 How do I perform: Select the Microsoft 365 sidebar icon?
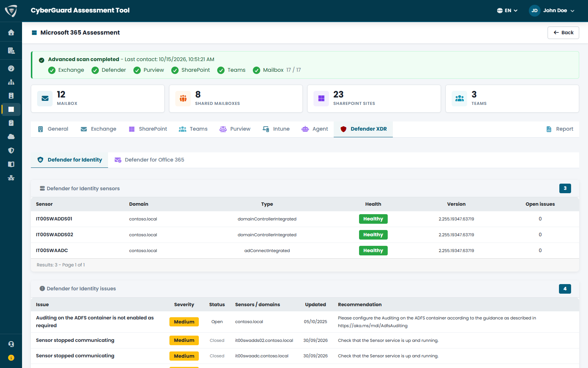(11, 109)
